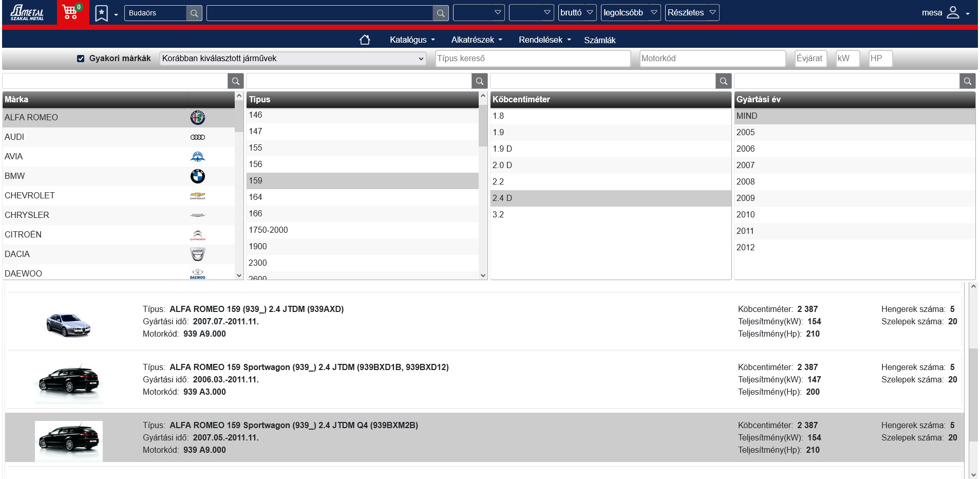The height and width of the screenshot is (479, 980).
Task: Click the main top search field
Action: click(320, 13)
